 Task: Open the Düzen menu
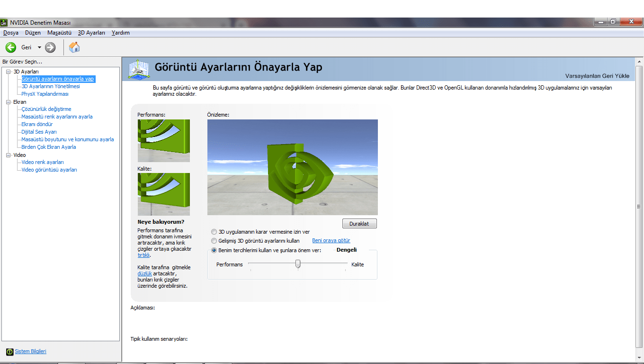coord(33,33)
